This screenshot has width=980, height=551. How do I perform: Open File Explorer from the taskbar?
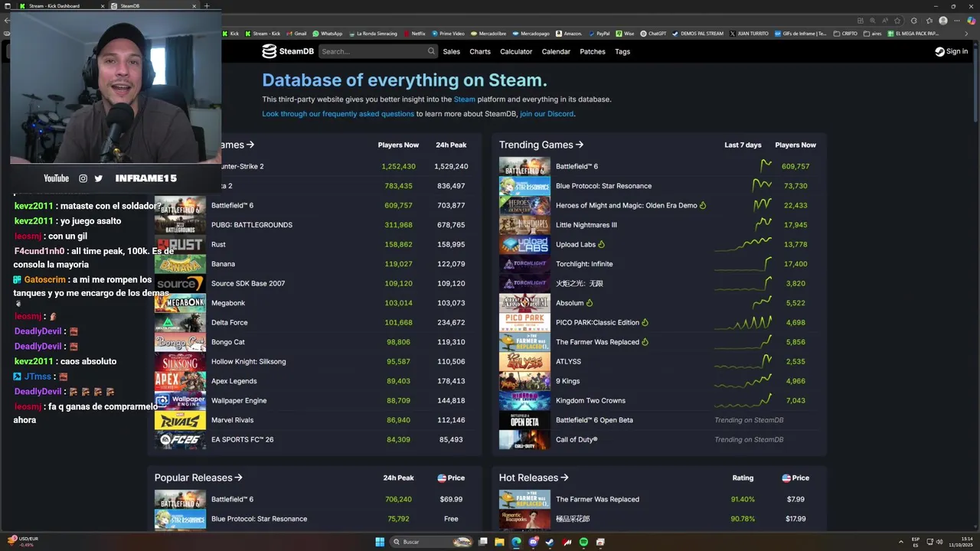pyautogui.click(x=499, y=542)
